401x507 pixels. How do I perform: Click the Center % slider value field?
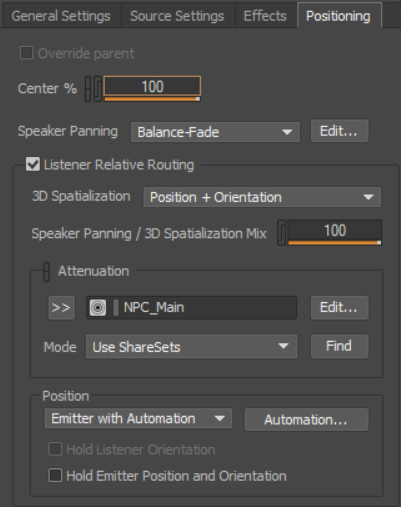pos(152,87)
